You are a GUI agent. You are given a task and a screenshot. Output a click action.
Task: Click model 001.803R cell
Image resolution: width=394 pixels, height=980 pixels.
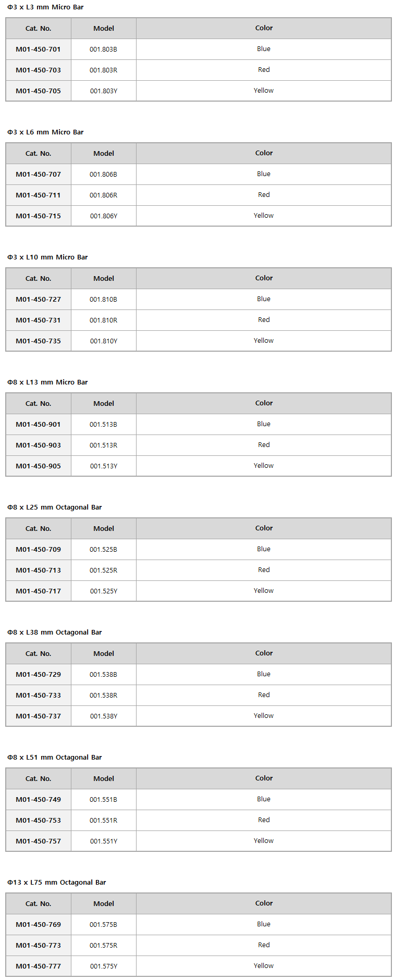point(103,70)
